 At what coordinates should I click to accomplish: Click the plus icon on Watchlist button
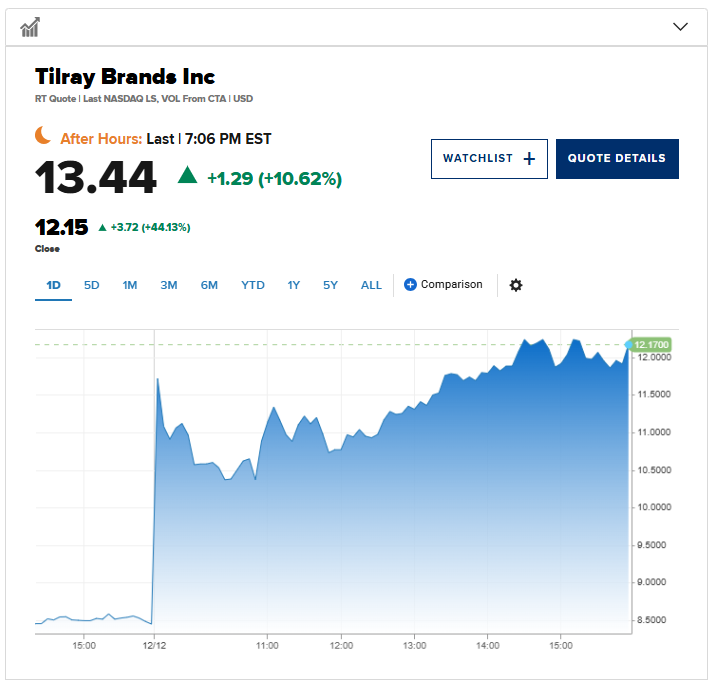coord(529,159)
